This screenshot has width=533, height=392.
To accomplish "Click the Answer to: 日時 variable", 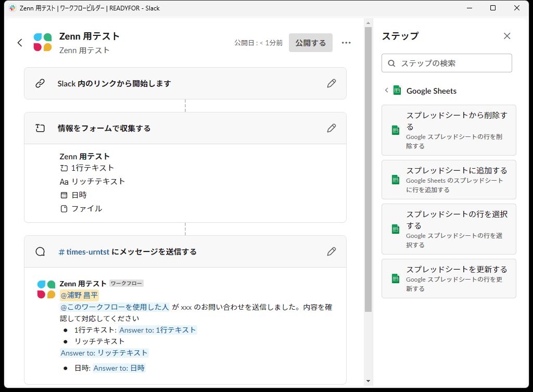I will point(119,368).
